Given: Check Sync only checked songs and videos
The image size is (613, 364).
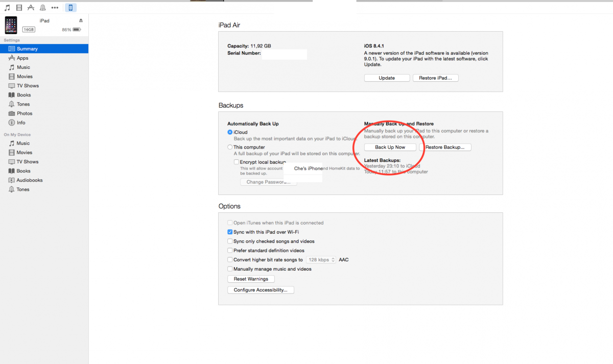Looking at the screenshot, I should coord(230,241).
